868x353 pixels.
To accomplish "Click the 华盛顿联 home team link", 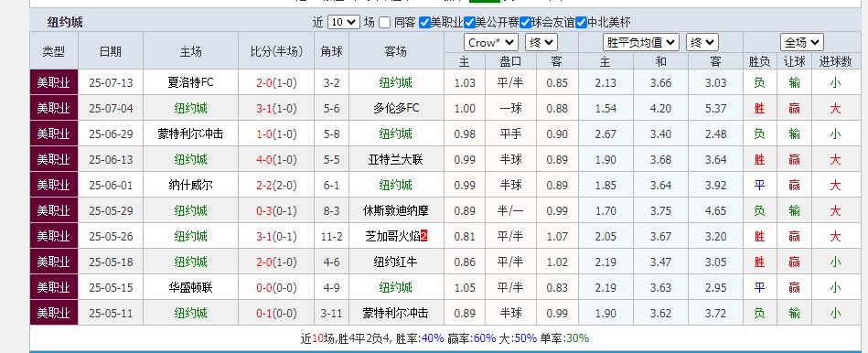I will point(190,287).
